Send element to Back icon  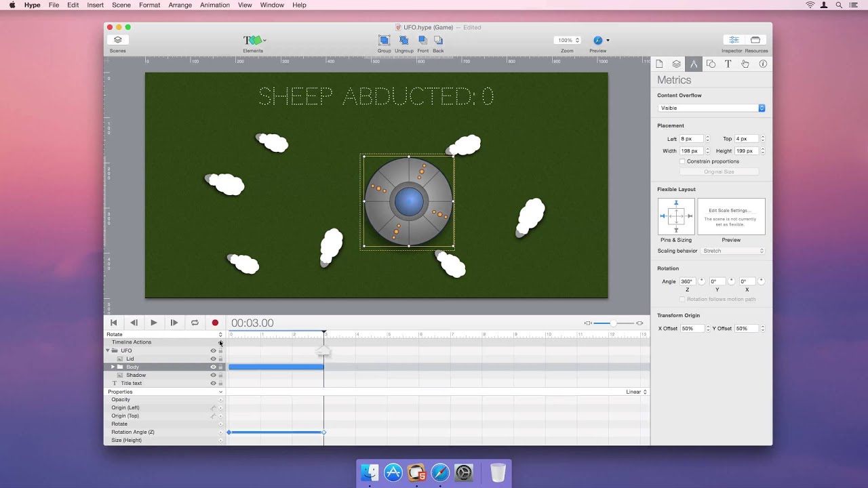tap(438, 41)
